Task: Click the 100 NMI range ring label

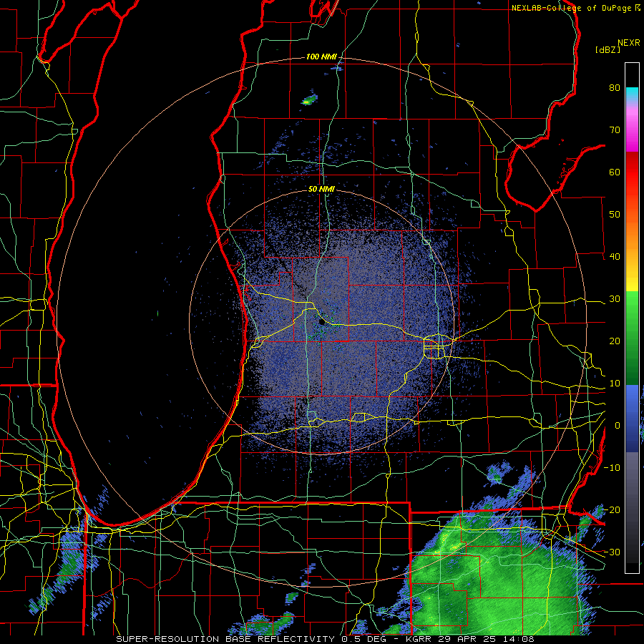Action: pos(321,57)
